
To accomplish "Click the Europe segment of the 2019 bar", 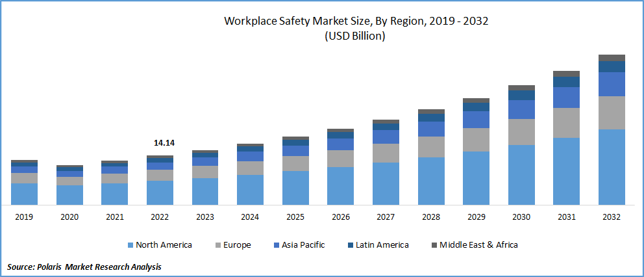I will click(24, 178).
